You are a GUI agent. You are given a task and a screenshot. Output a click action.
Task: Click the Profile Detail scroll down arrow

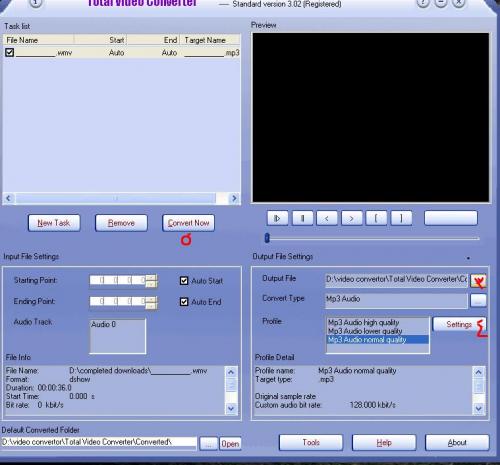[x=479, y=408]
